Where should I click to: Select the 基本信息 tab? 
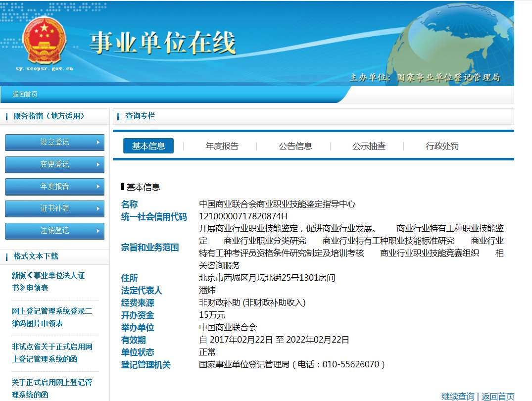click(148, 146)
